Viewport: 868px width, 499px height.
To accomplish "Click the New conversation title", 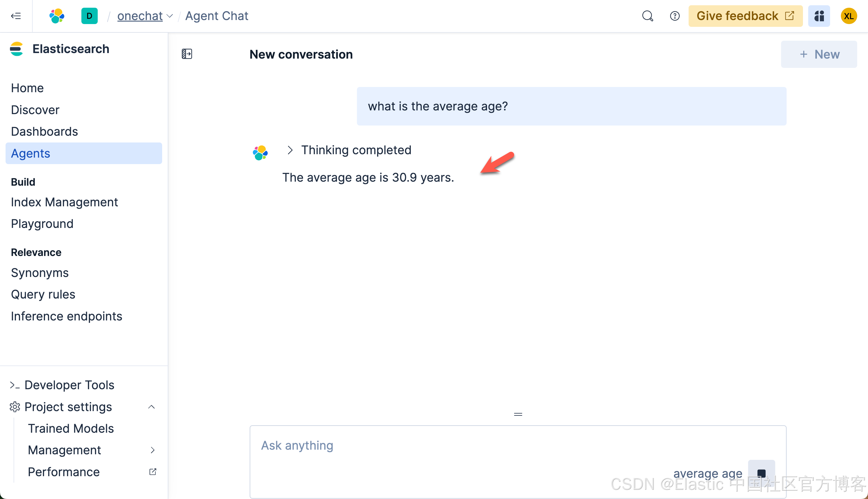I will click(301, 54).
